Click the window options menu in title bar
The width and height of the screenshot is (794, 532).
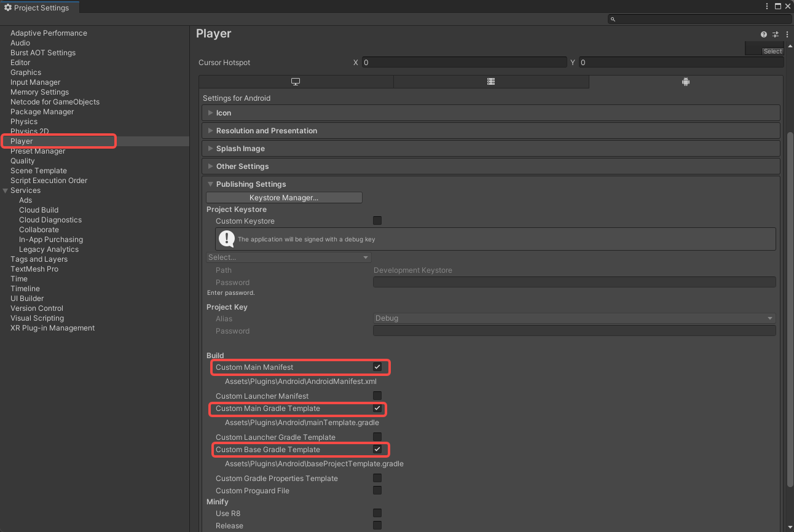pos(767,7)
